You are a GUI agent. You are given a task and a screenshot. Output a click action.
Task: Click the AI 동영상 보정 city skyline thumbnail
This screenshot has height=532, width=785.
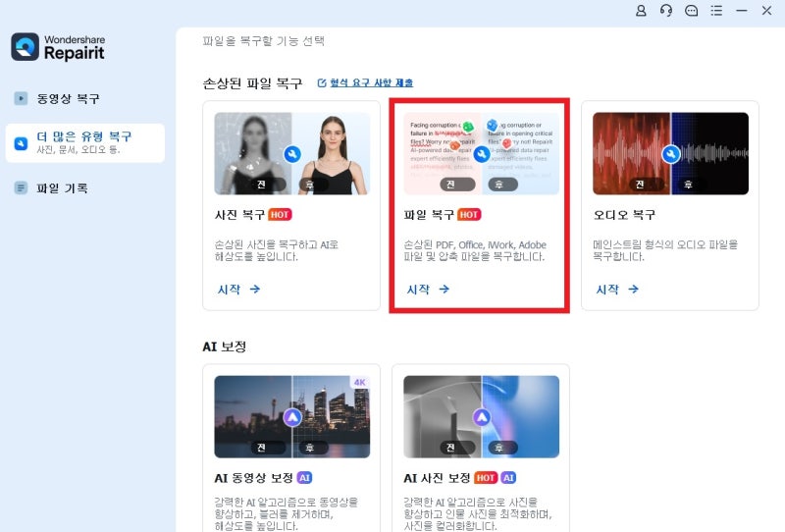click(292, 417)
